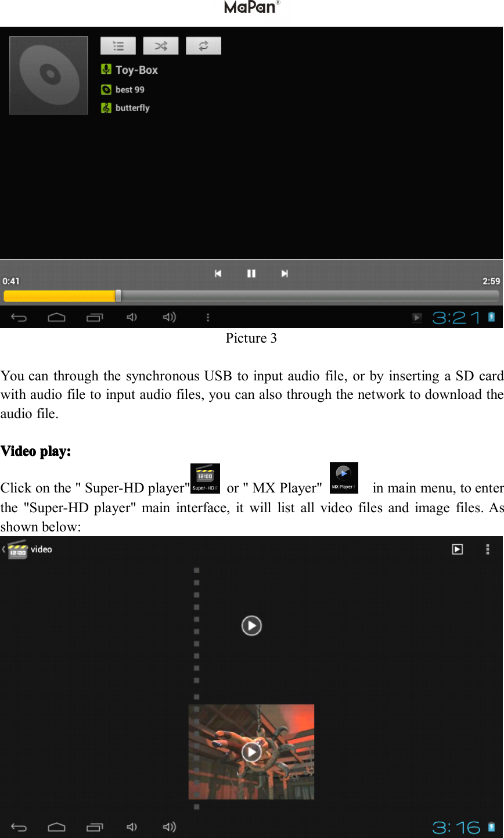Click the media switch icon at top right of video screen
The height and width of the screenshot is (838, 504).
click(458, 549)
